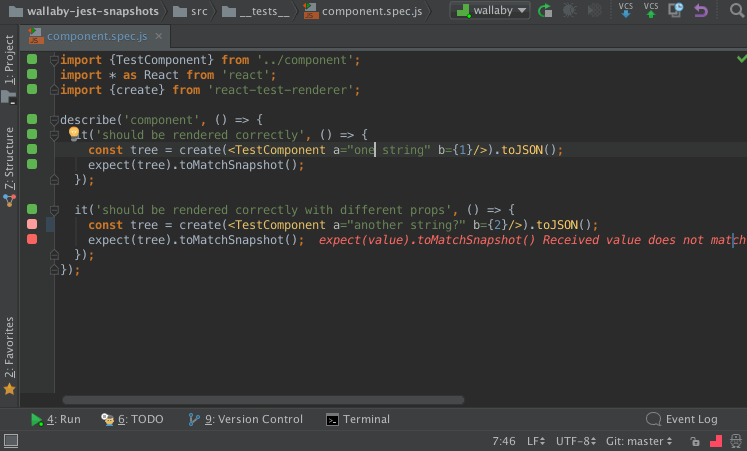Open the LF line separator selector
This screenshot has width=747, height=451.
tap(536, 441)
